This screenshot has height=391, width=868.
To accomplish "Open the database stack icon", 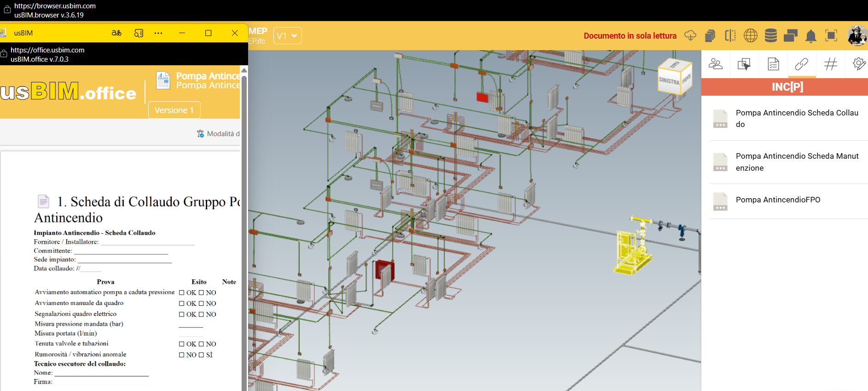I will [x=771, y=35].
